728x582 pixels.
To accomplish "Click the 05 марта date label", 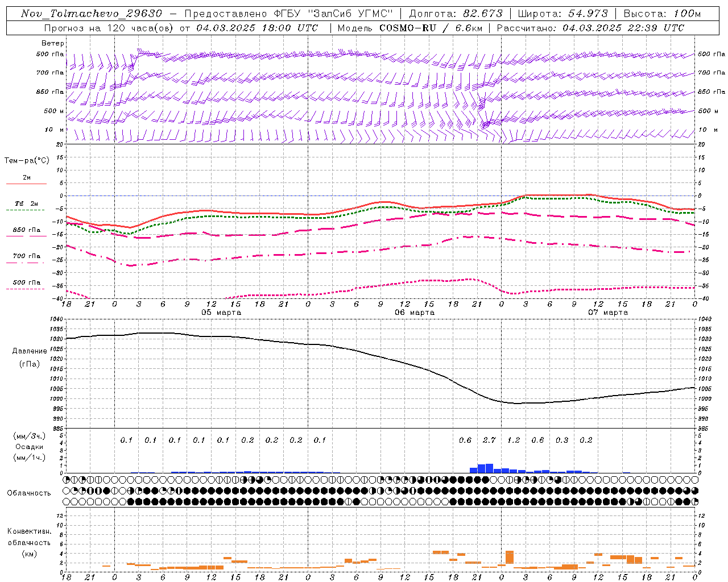I will pyautogui.click(x=221, y=313).
